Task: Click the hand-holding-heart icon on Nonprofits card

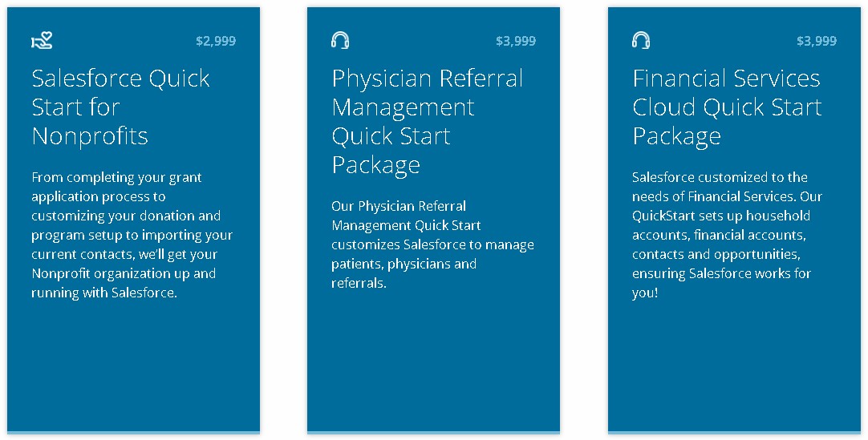Action: point(42,40)
